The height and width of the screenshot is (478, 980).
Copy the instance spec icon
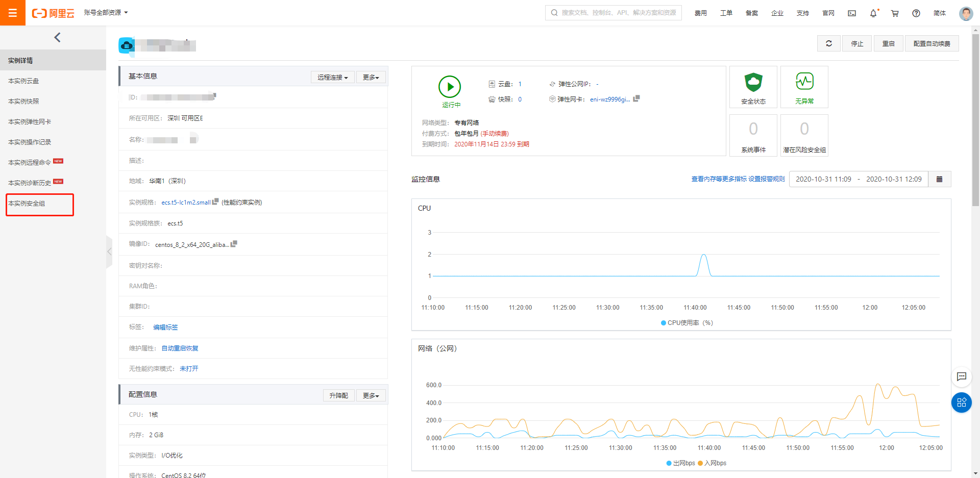pyautogui.click(x=215, y=202)
